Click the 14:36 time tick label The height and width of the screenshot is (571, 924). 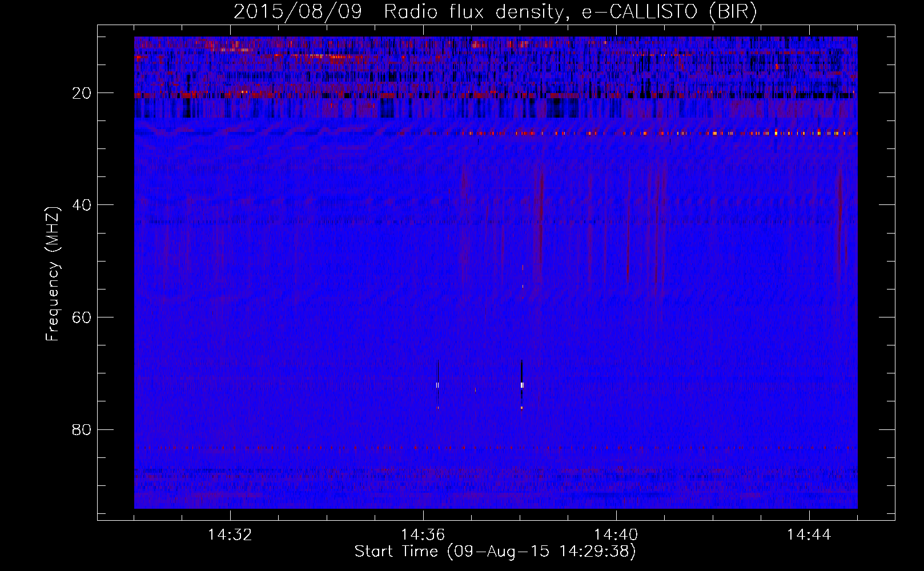[x=423, y=535]
